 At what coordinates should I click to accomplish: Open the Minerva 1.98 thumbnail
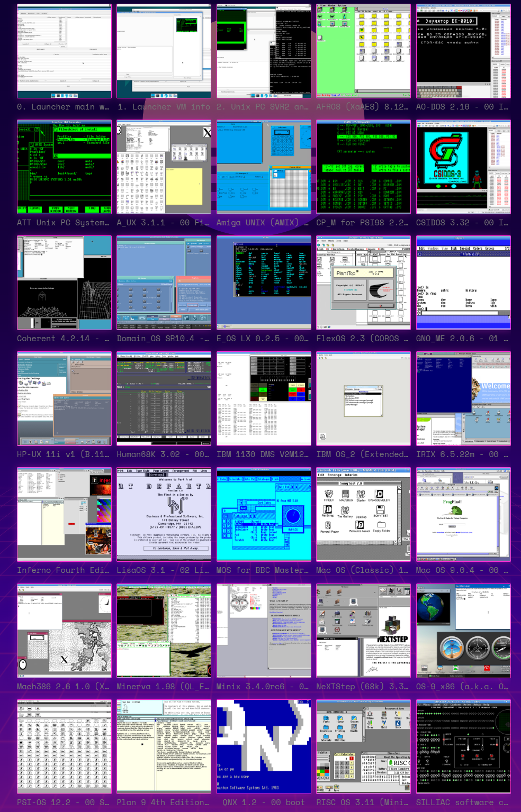(164, 631)
